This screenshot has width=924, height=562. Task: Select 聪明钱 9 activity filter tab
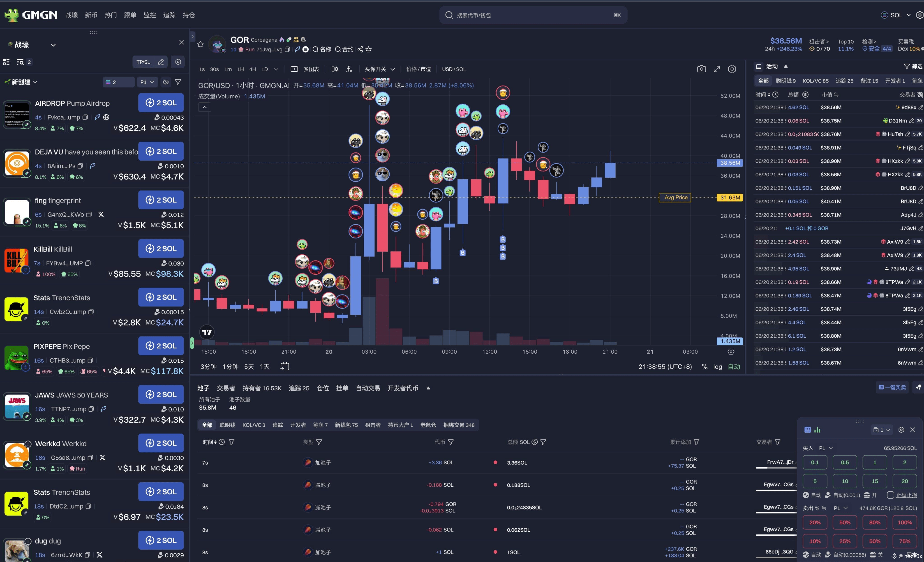(x=785, y=81)
